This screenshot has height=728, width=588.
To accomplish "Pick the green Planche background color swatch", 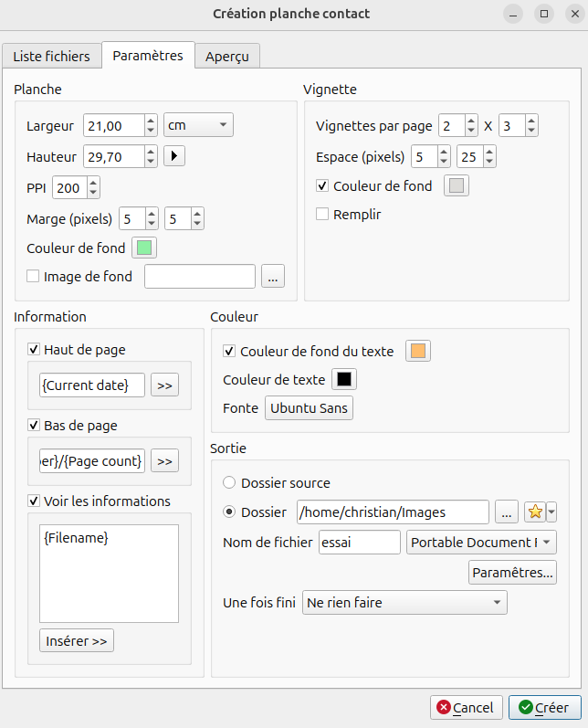I will coord(144,247).
